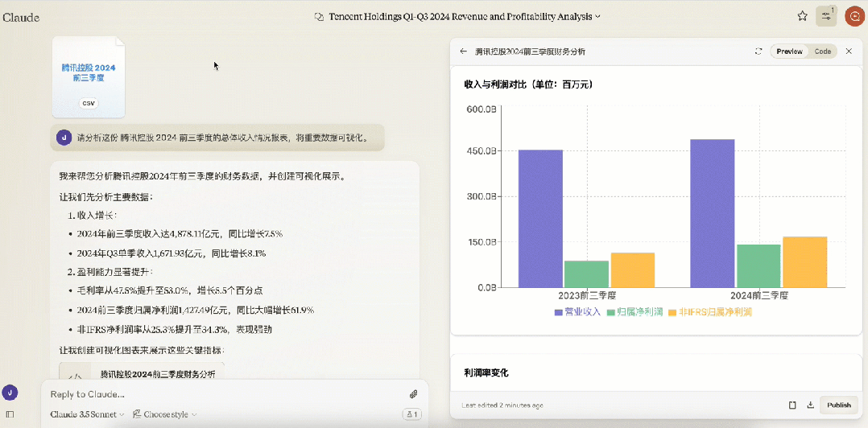Click the 2023前三季度 axis label
The height and width of the screenshot is (428, 868).
tap(587, 296)
